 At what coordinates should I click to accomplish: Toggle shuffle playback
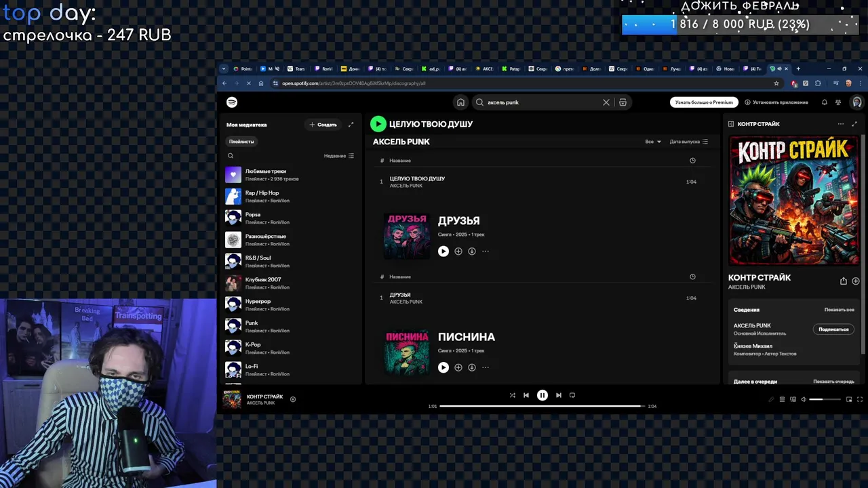[x=513, y=395]
